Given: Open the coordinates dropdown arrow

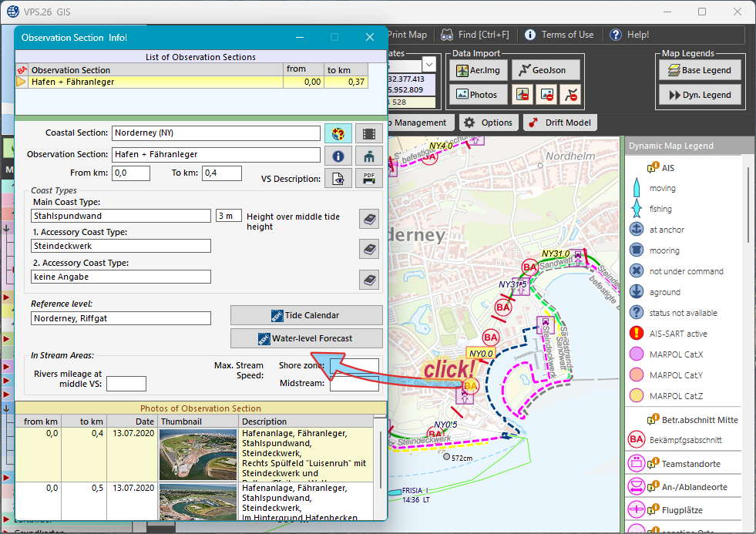Looking at the screenshot, I should click(429, 65).
